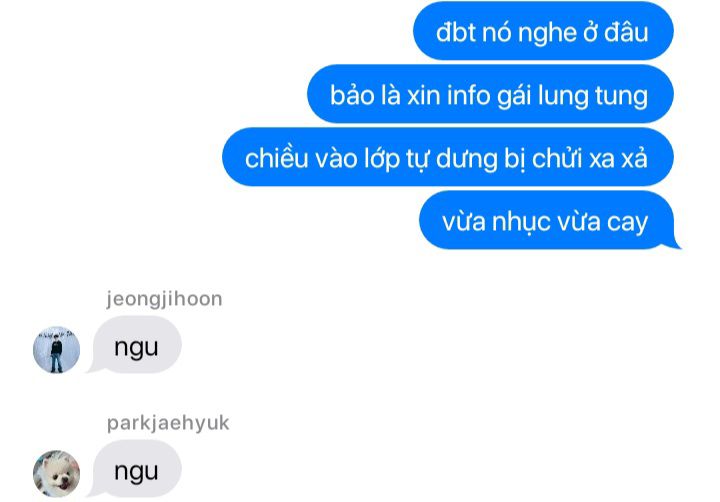
Task: Open the jeongjihoon username label
Action: 164,299
